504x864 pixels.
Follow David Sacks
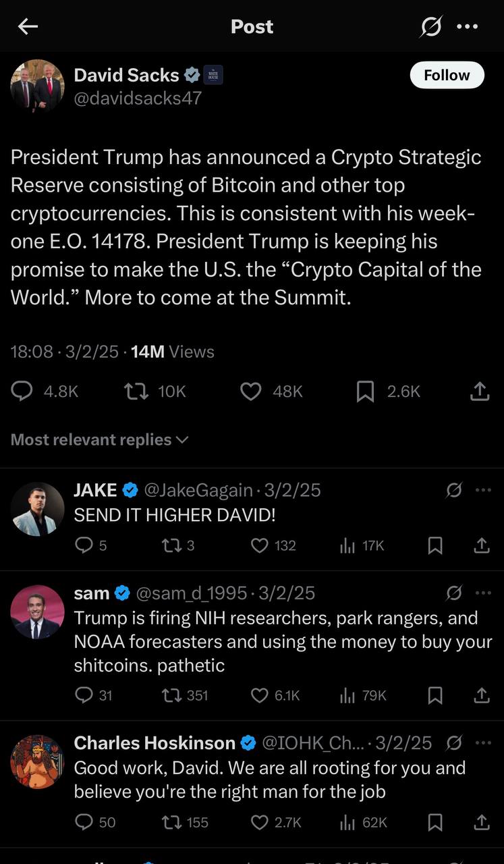(x=447, y=75)
